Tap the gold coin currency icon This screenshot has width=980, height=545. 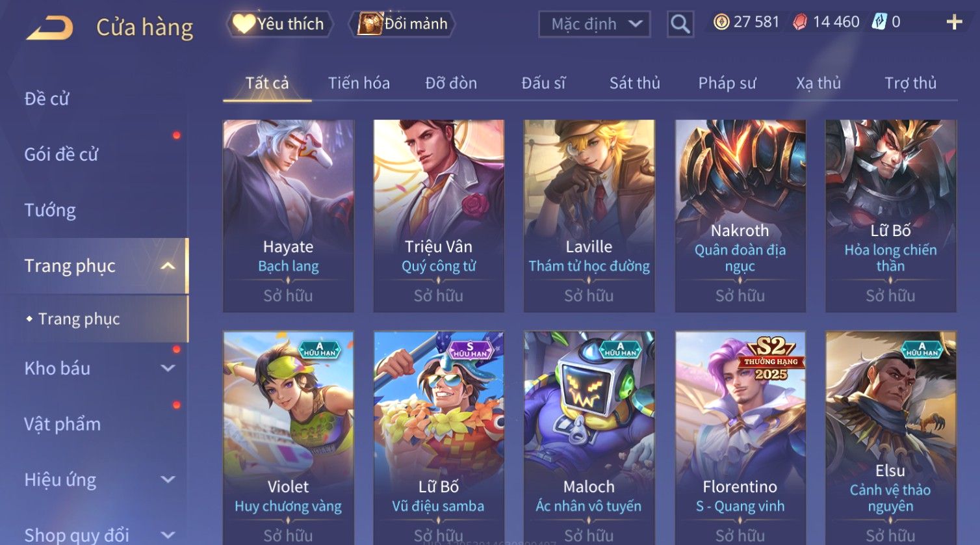coord(721,22)
